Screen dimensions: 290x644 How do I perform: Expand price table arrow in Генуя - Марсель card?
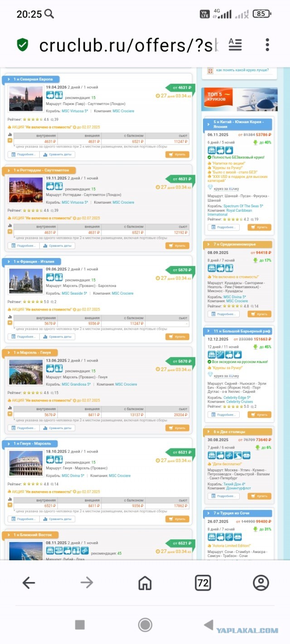(x=10, y=505)
